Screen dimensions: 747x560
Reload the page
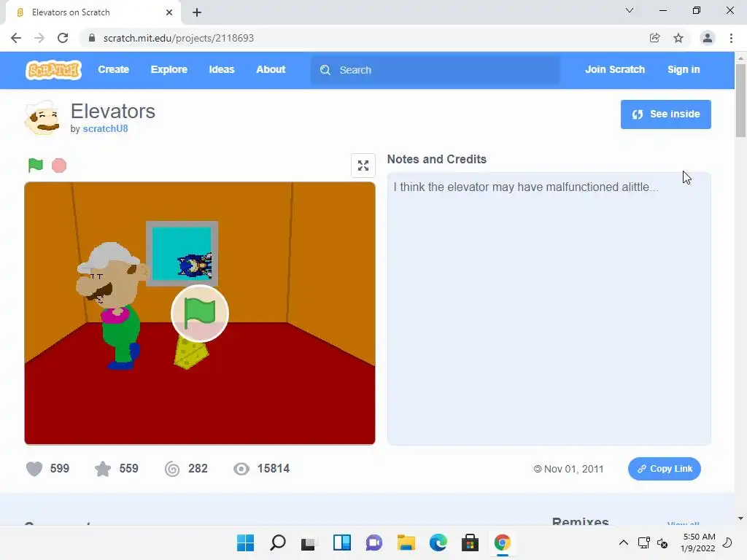click(63, 38)
